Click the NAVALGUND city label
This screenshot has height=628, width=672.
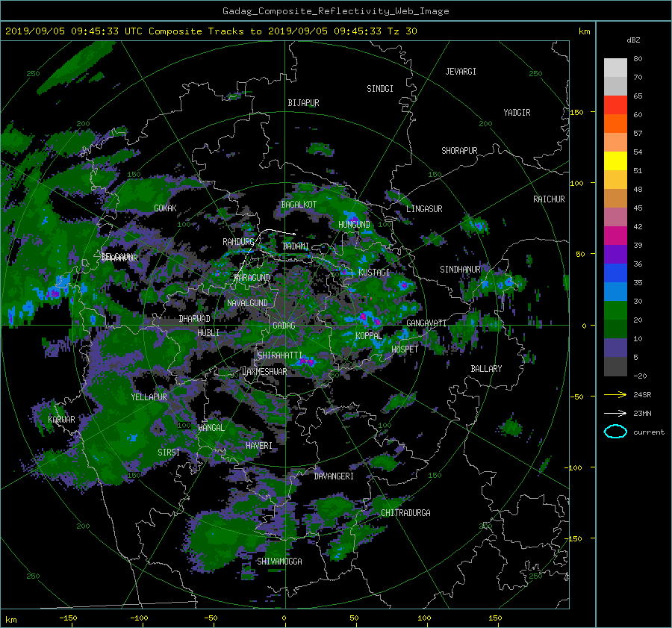[x=247, y=303]
